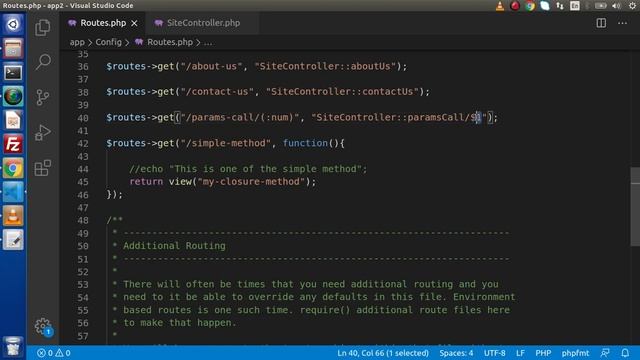Open the document viewer dock icon
The width and height of the screenshot is (640, 360).
[x=13, y=120]
